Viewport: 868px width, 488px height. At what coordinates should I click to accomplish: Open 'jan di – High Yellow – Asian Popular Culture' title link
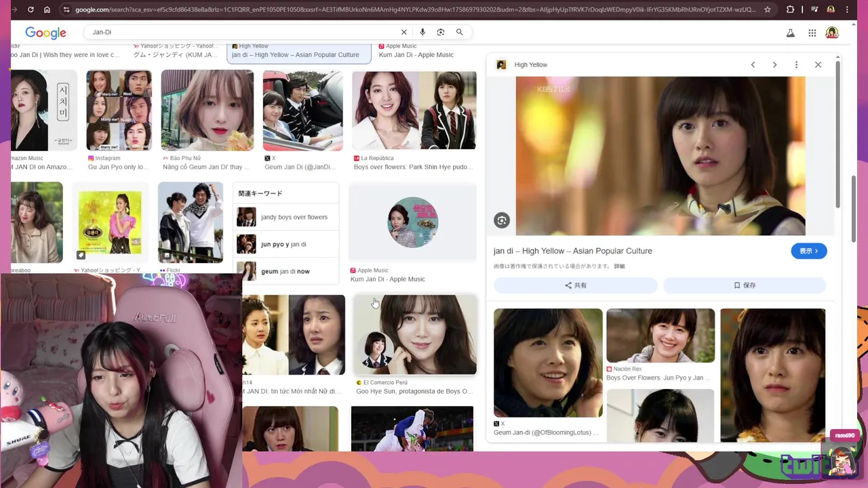[x=573, y=251]
